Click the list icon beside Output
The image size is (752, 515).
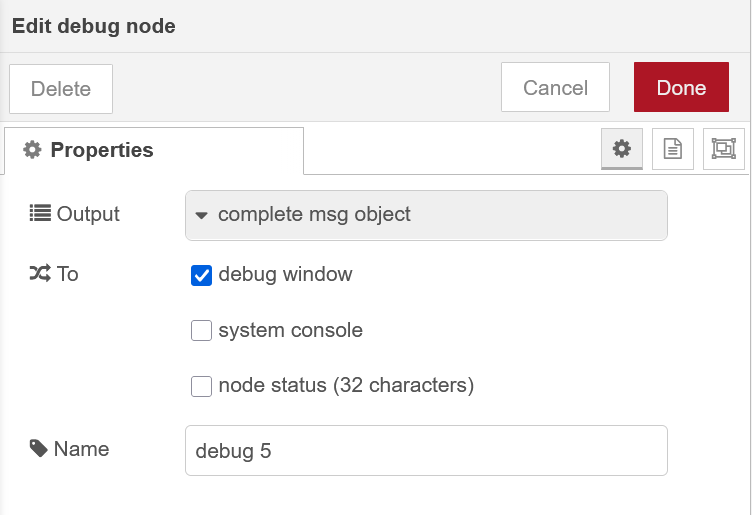coord(40,213)
